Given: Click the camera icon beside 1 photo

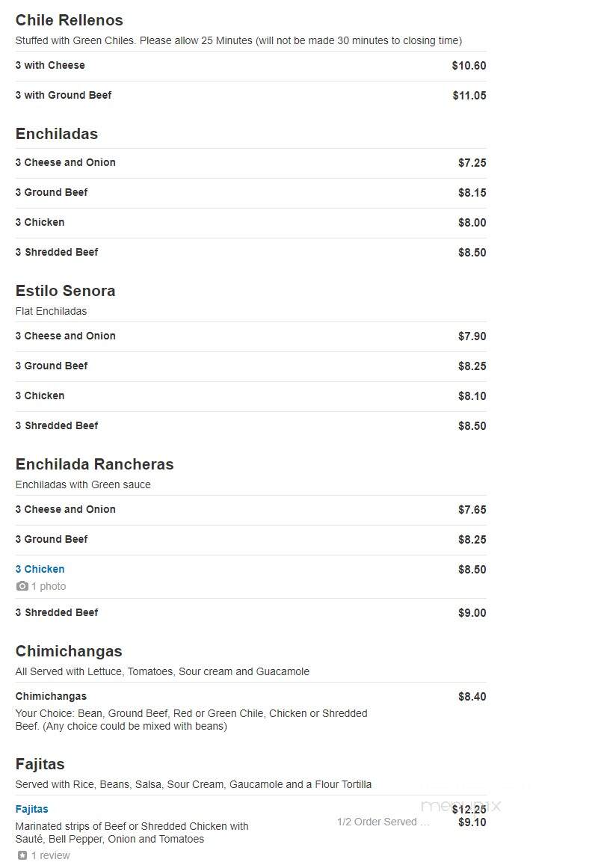Looking at the screenshot, I should [22, 585].
